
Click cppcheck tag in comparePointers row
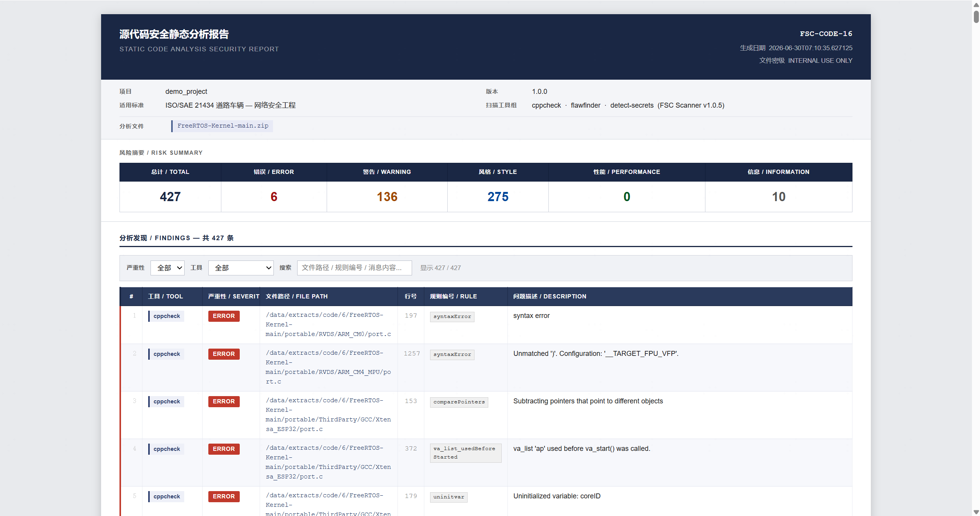(166, 401)
